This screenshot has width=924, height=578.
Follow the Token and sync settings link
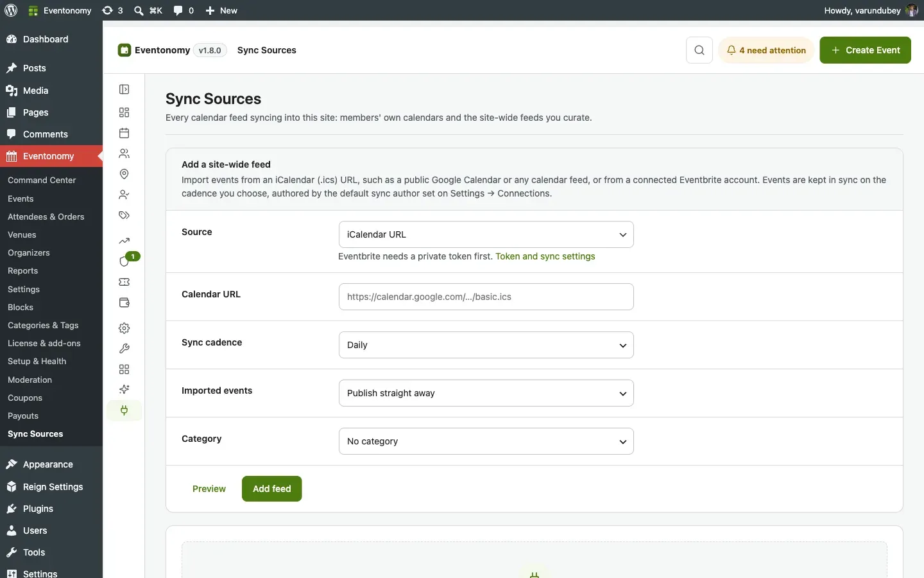(x=545, y=256)
